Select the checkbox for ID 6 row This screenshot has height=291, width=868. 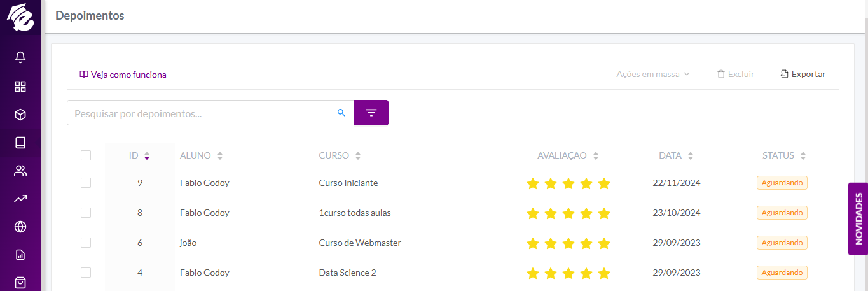coord(86,243)
